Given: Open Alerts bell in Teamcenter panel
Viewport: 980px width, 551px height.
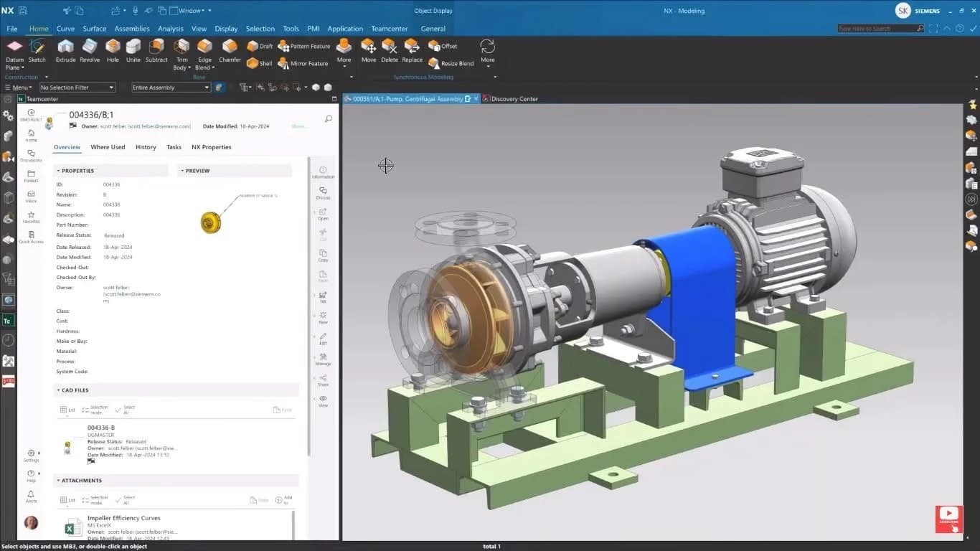Looking at the screenshot, I should tap(31, 496).
